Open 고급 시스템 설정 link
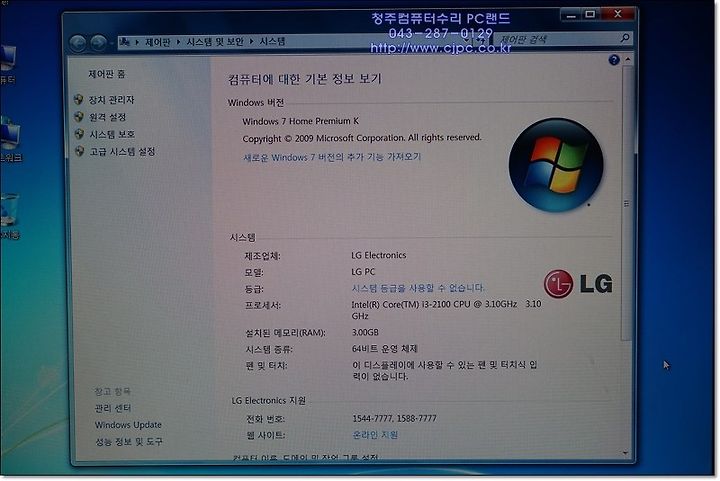 [x=122, y=151]
